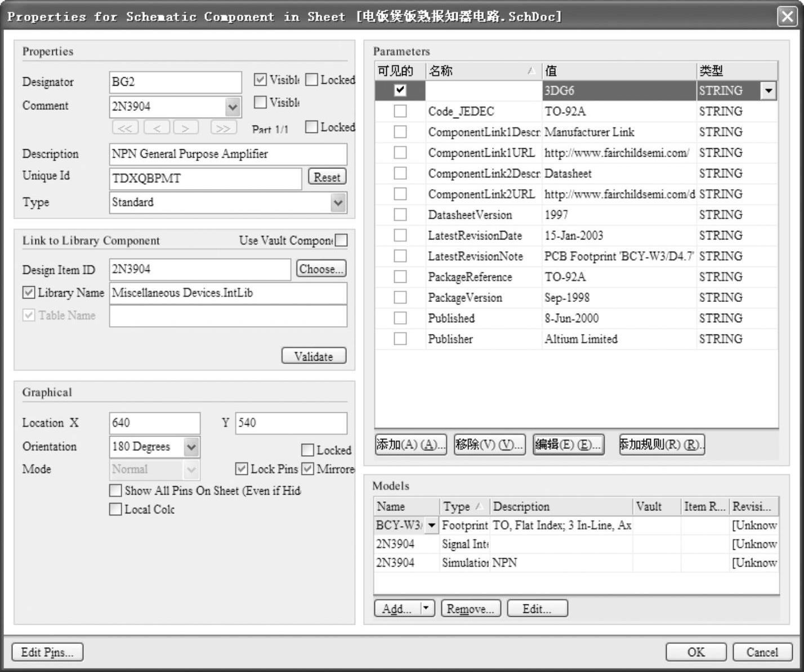Expand the Type dropdown showing Standard
The height and width of the screenshot is (672, 804).
coord(338,202)
